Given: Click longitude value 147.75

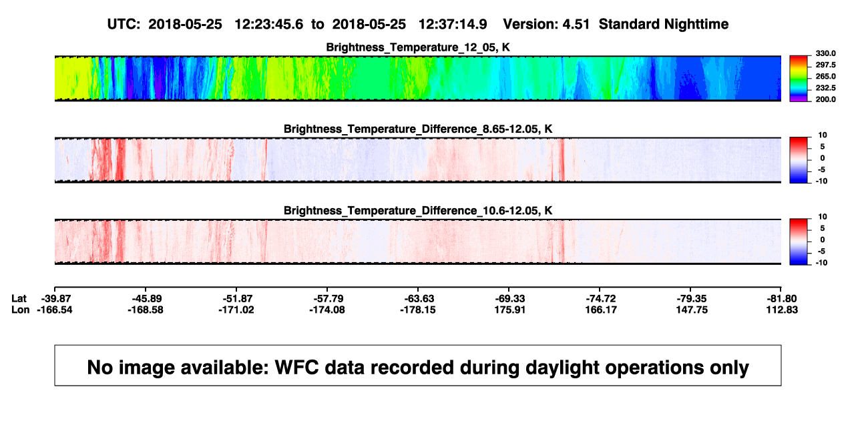Looking at the screenshot, I should pos(691,310).
